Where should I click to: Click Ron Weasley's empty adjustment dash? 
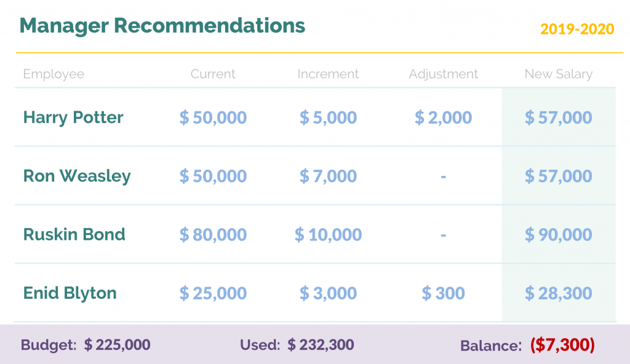point(443,176)
